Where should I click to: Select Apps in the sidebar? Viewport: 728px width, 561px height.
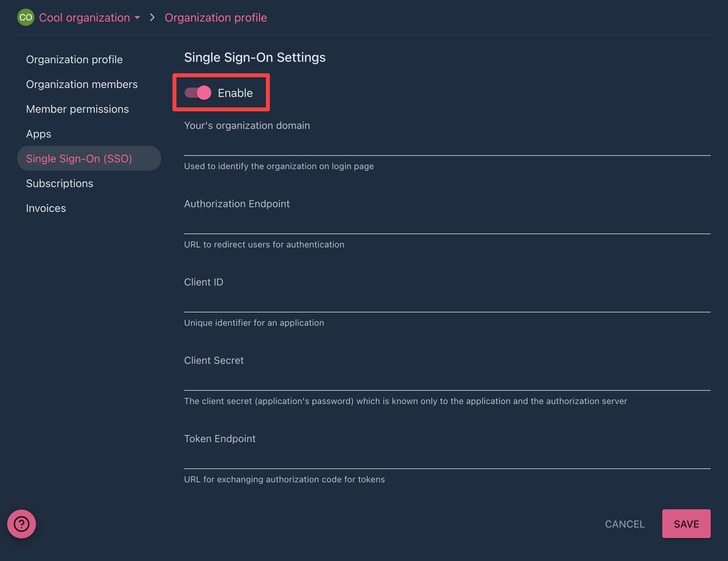tap(38, 134)
